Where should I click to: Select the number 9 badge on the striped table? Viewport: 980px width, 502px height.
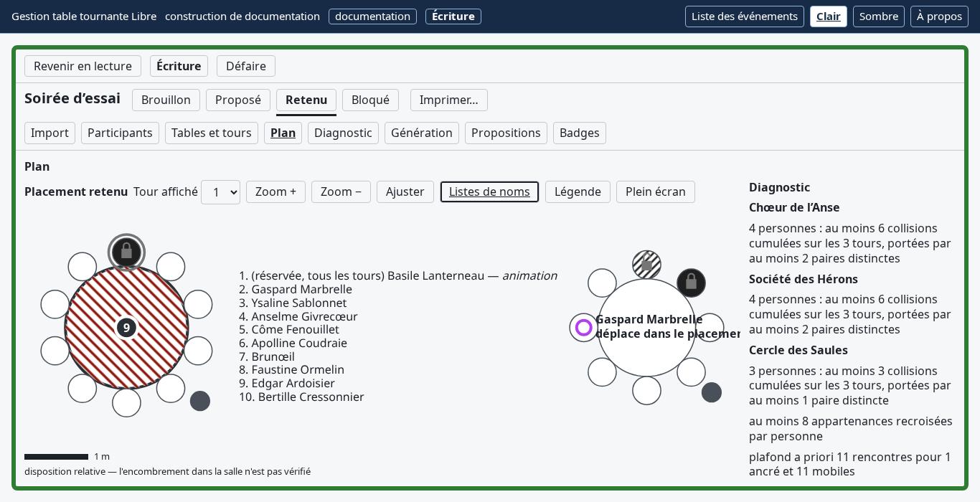pos(126,328)
